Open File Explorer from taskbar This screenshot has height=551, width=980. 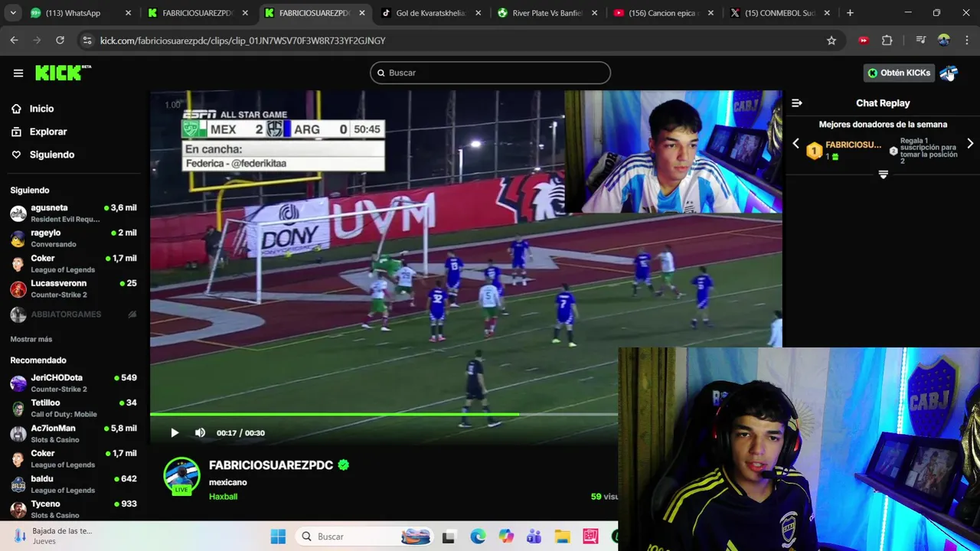pyautogui.click(x=562, y=536)
